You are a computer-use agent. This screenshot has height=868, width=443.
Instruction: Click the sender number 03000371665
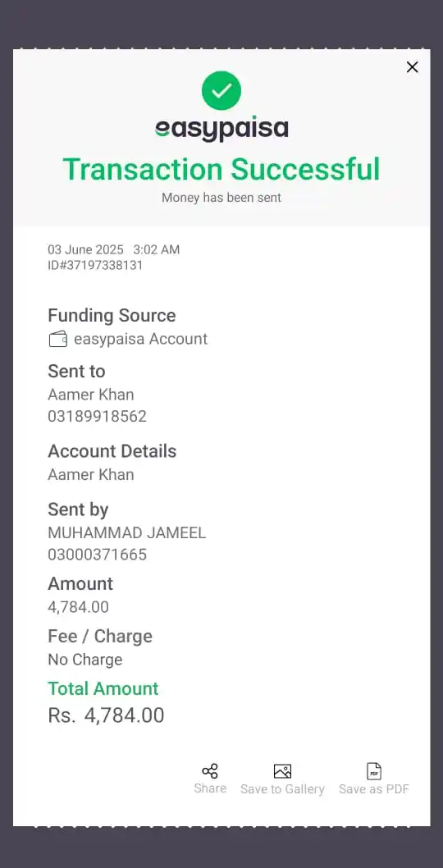tap(98, 555)
